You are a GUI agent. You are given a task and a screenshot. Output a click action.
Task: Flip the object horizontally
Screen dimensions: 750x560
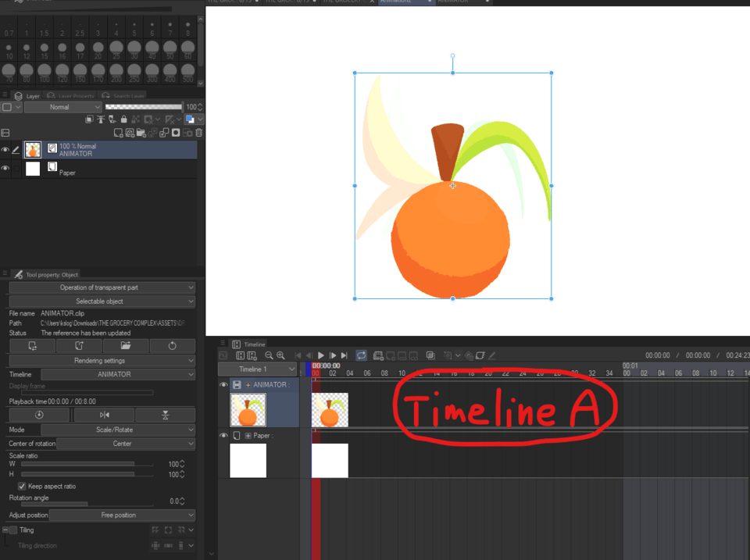[104, 415]
